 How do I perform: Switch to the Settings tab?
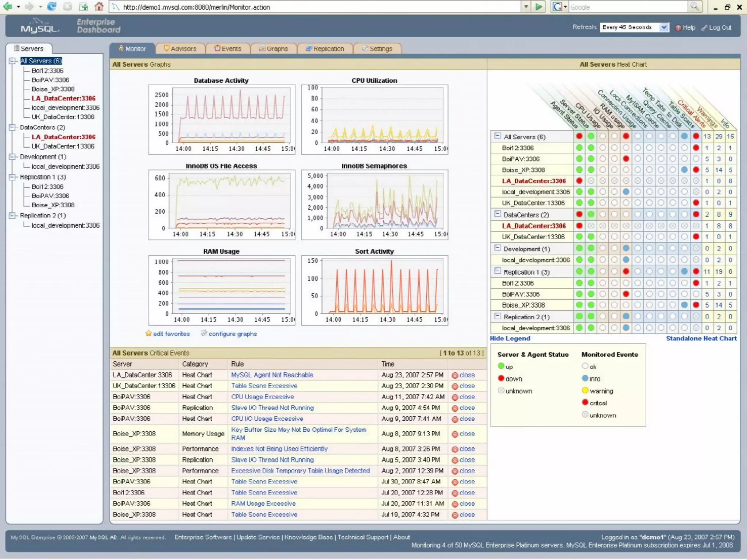(x=377, y=49)
